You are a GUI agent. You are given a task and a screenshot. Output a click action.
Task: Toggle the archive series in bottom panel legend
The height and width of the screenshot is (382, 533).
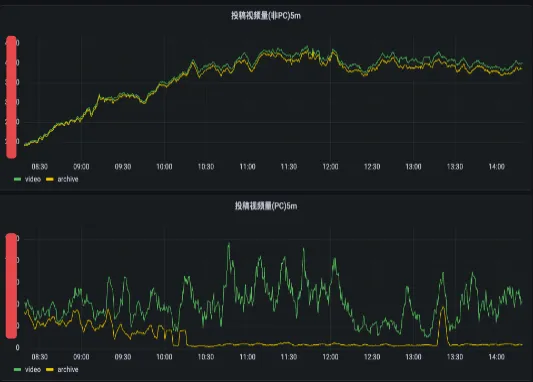point(68,369)
